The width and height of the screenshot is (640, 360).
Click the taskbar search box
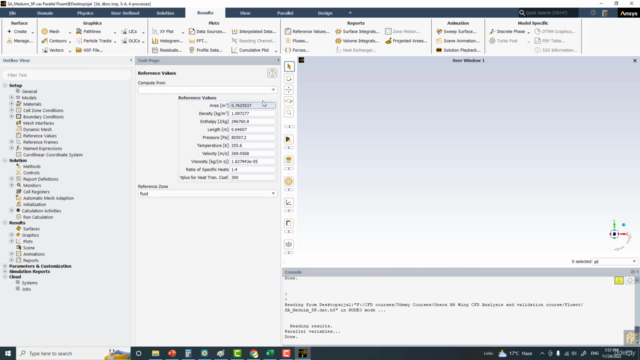tap(73, 353)
